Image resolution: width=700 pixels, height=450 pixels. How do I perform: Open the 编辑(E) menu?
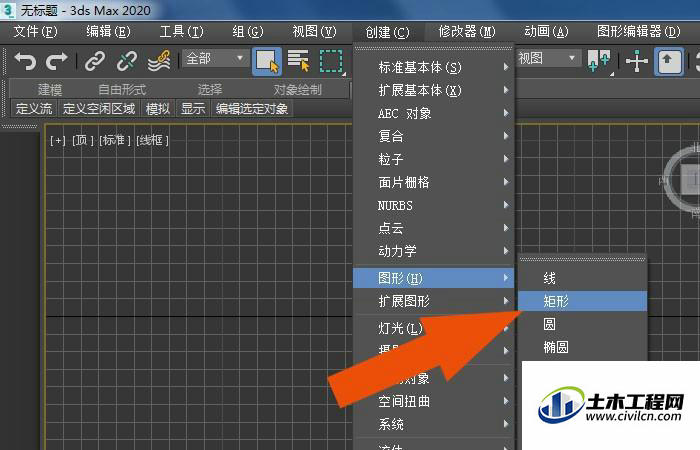click(108, 32)
